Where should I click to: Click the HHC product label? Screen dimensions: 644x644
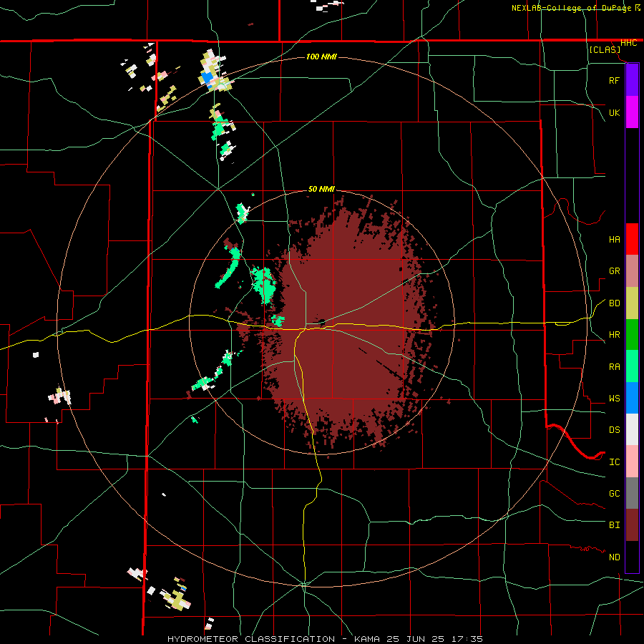tap(628, 43)
